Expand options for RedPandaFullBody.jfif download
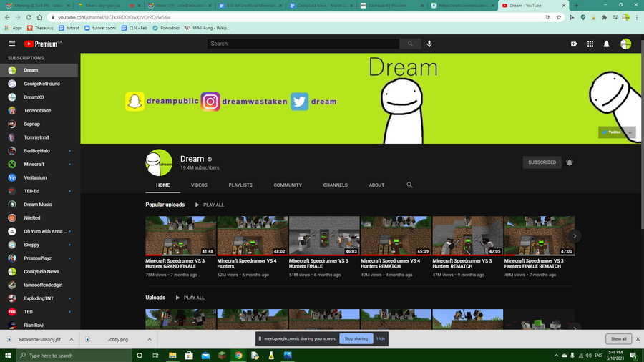 coord(71,339)
